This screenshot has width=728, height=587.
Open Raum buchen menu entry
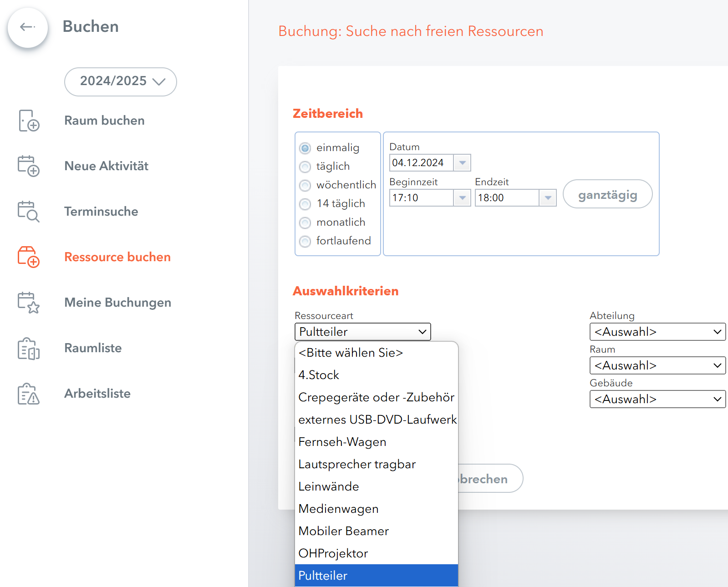pyautogui.click(x=104, y=121)
